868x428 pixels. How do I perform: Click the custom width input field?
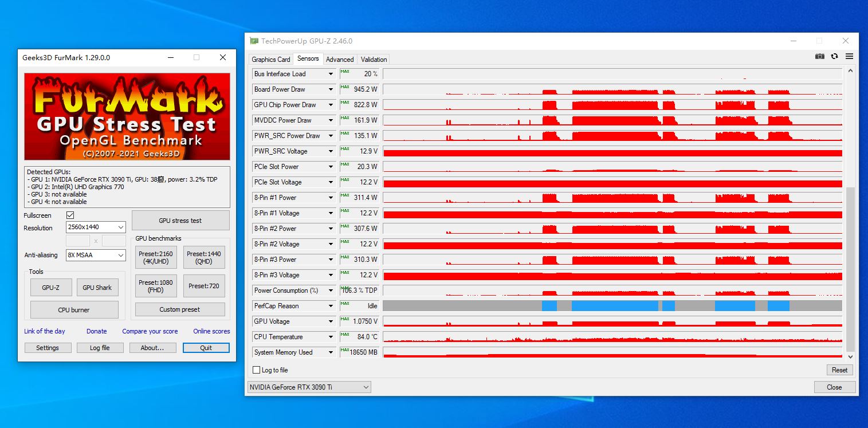78,241
